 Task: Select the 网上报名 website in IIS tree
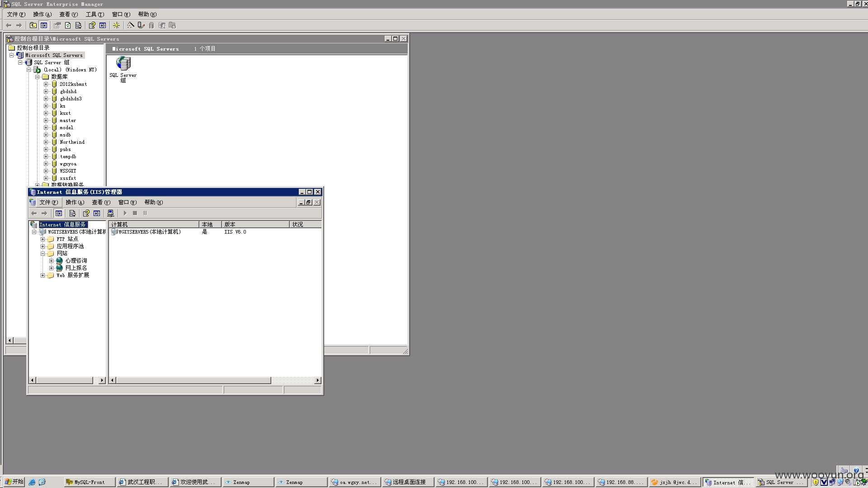pos(76,268)
